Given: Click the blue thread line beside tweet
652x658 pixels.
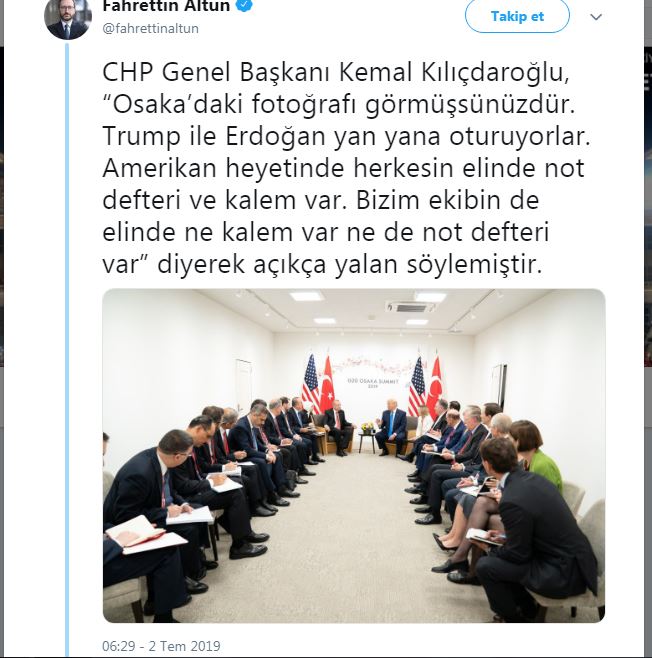Looking at the screenshot, I should pyautogui.click(x=67, y=348).
